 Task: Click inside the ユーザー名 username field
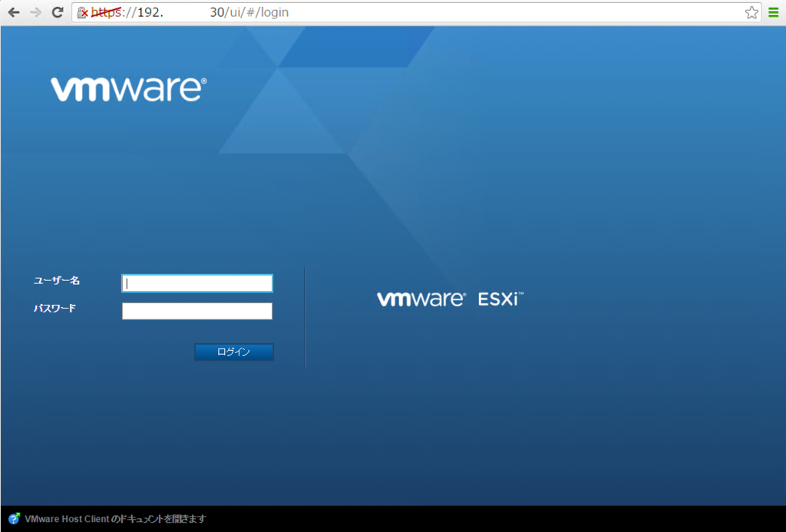[x=196, y=283]
